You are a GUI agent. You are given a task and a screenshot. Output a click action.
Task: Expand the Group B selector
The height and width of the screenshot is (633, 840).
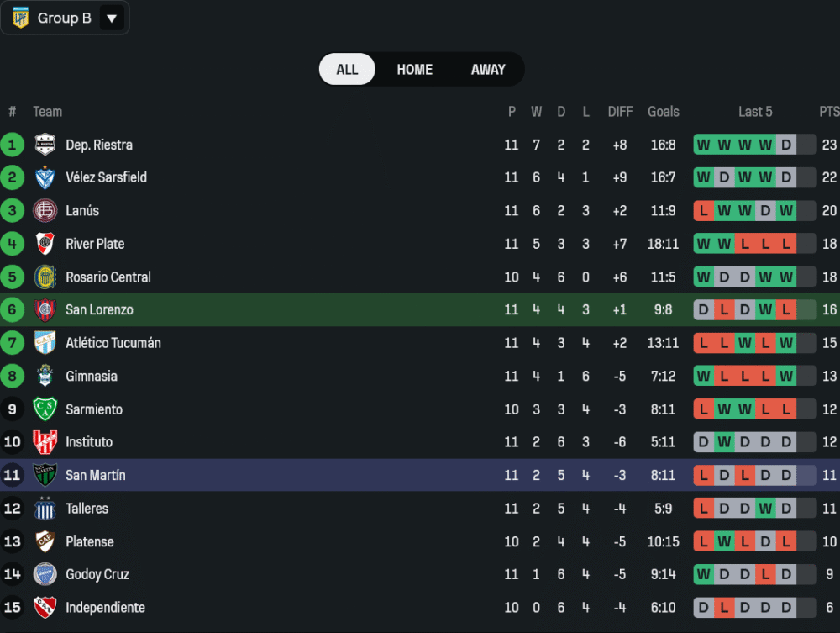pyautogui.click(x=65, y=18)
